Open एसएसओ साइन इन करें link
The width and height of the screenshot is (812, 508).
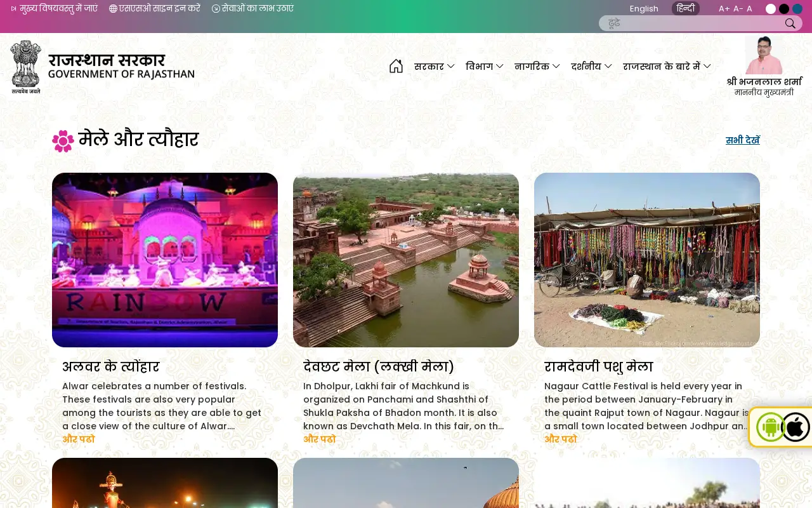[x=160, y=9]
